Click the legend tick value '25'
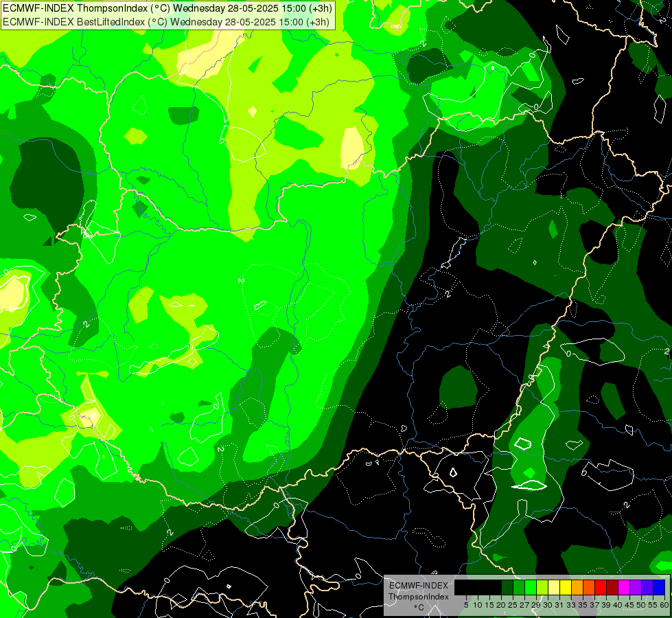Viewport: 672px width, 618px height. tap(513, 605)
